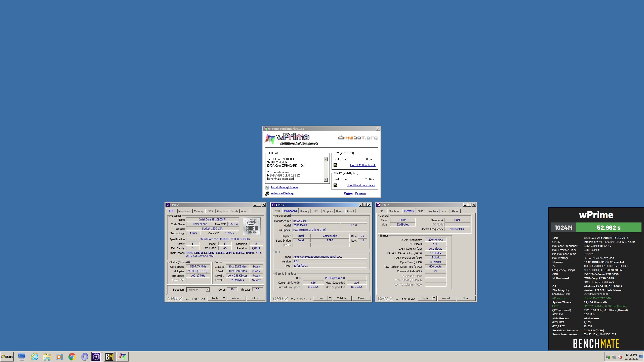Screen dimensions: 644x362
Task: Click the save icon for 1024M score
Action: tap(335, 185)
